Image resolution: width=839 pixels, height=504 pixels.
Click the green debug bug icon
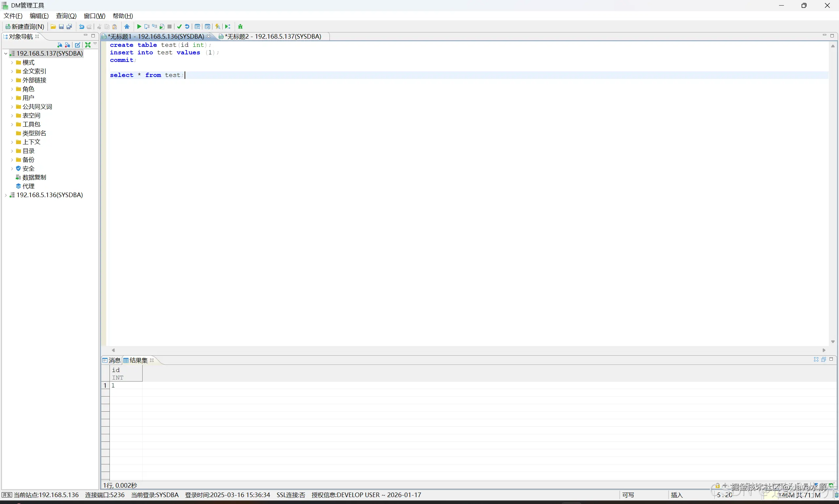(x=240, y=27)
